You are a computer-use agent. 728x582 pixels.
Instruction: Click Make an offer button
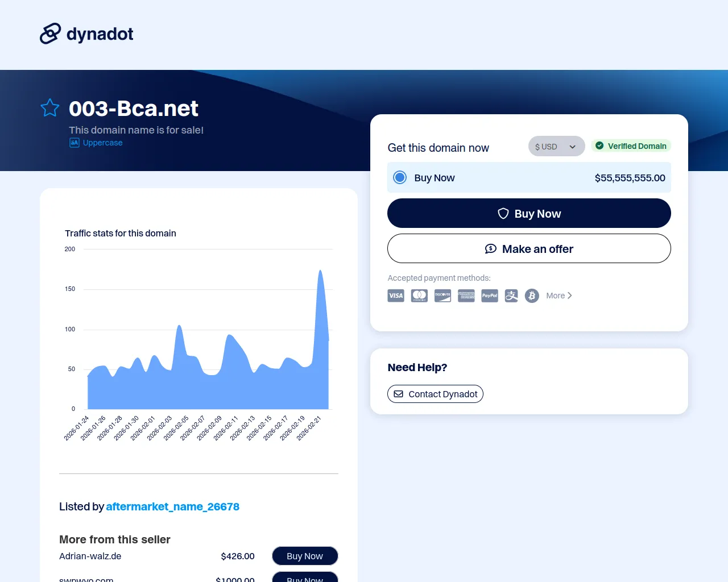click(529, 248)
